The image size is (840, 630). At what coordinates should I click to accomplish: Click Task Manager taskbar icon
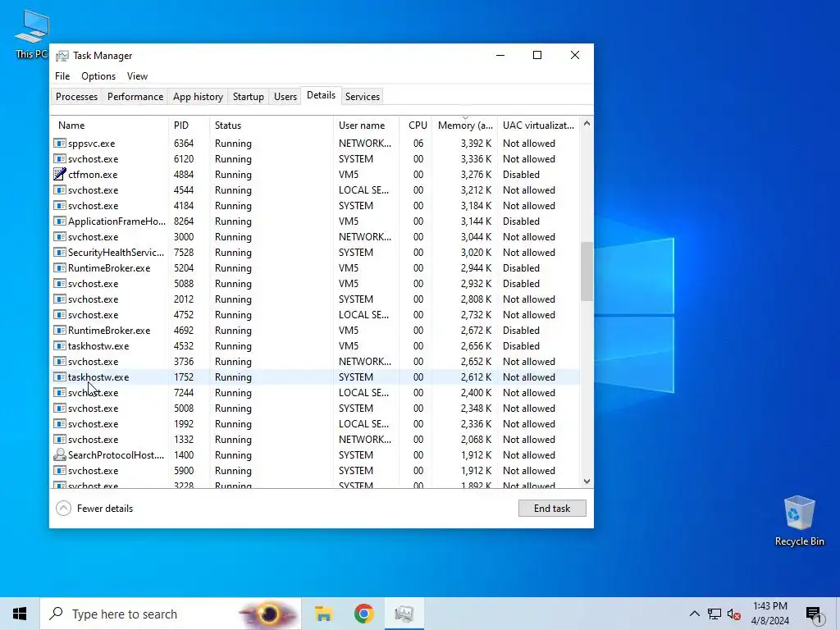coord(404,614)
